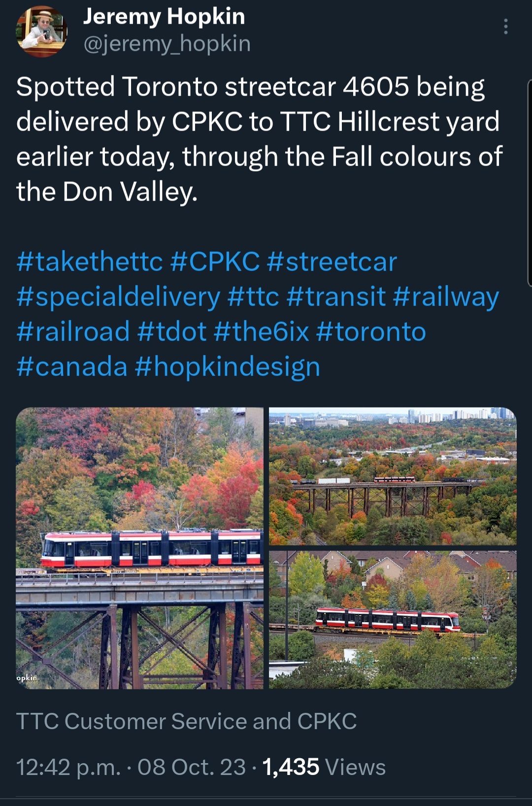The height and width of the screenshot is (806, 532).
Task: Tap the TTC Customer Service and CPKC tag
Action: click(186, 722)
